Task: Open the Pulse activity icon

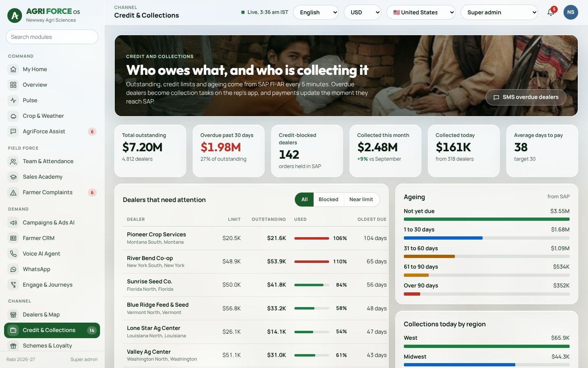Action: (x=13, y=101)
